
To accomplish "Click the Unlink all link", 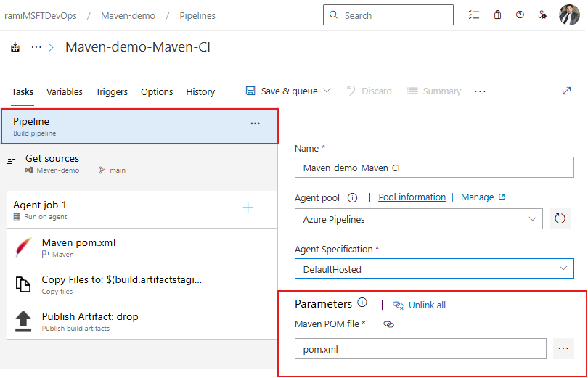I will (x=427, y=305).
